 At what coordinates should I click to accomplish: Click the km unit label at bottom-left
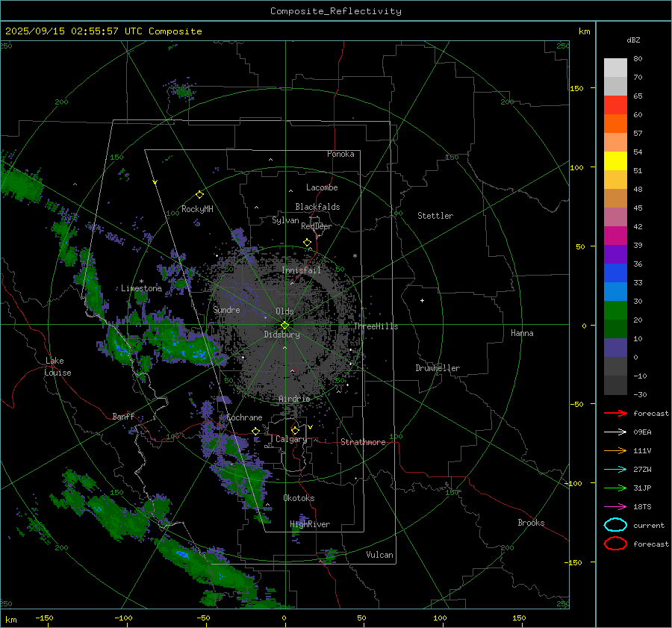[x=10, y=620]
